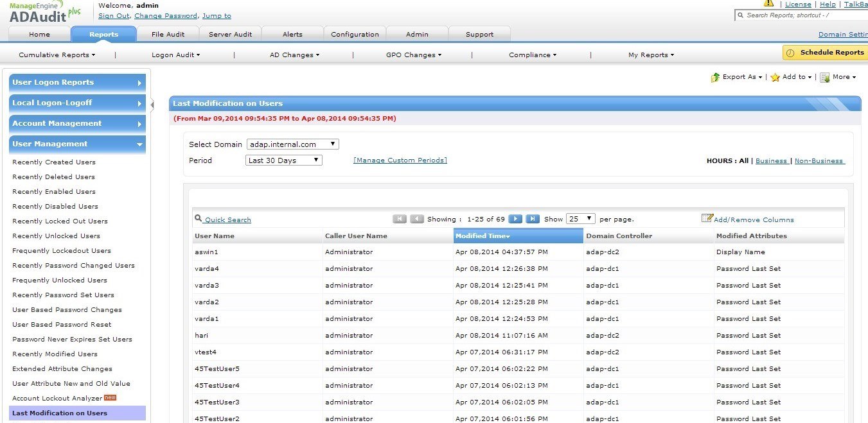Click the Change Password link
868x423 pixels.
[x=166, y=15]
